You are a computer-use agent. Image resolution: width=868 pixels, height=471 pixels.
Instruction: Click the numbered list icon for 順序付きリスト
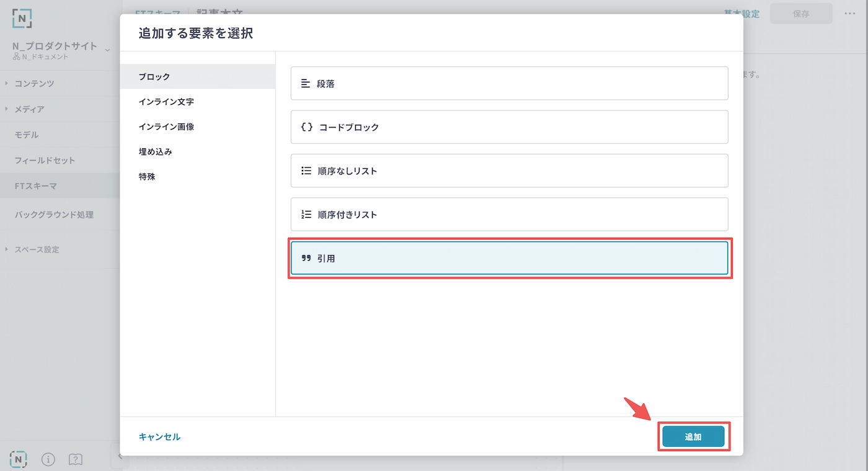coord(306,215)
